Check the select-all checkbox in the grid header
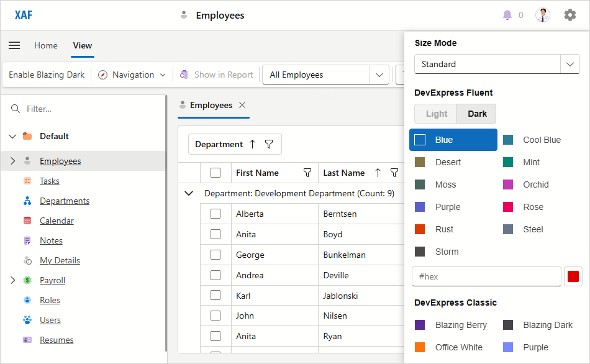Image resolution: width=590 pixels, height=364 pixels. (214, 172)
